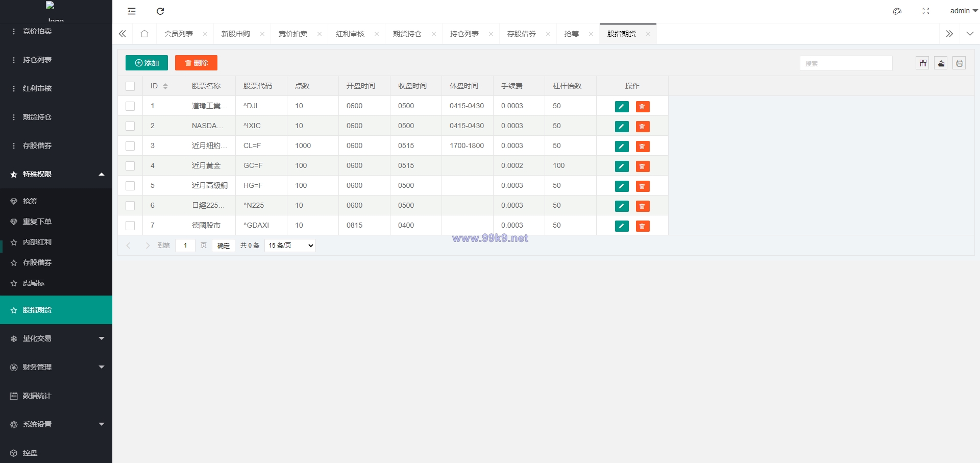The width and height of the screenshot is (980, 463).
Task: Check the checkbox for row ID 2
Action: tap(130, 126)
